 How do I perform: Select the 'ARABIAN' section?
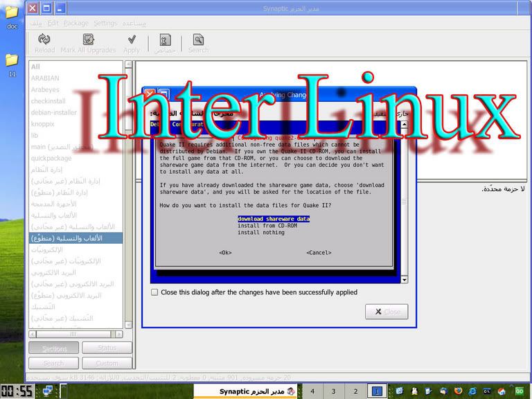tap(76, 78)
